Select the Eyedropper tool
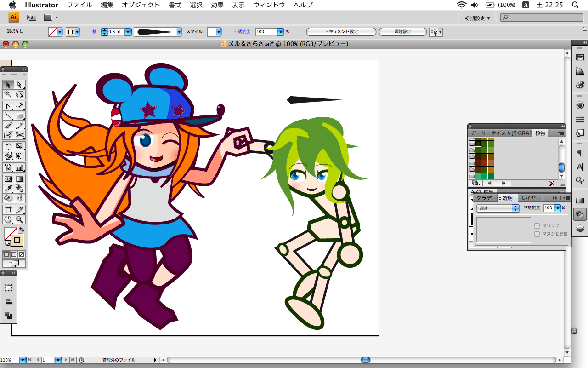Image resolution: width=588 pixels, height=368 pixels. pyautogui.click(x=8, y=189)
